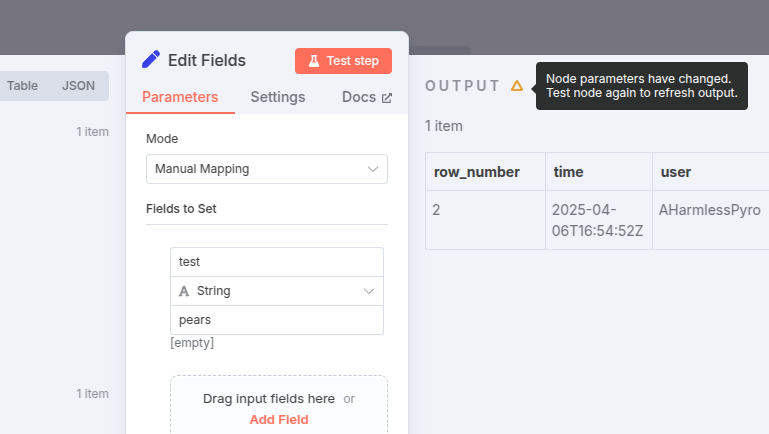The width and height of the screenshot is (769, 434).
Task: Click the letter A type icon before String
Action: [x=184, y=291]
